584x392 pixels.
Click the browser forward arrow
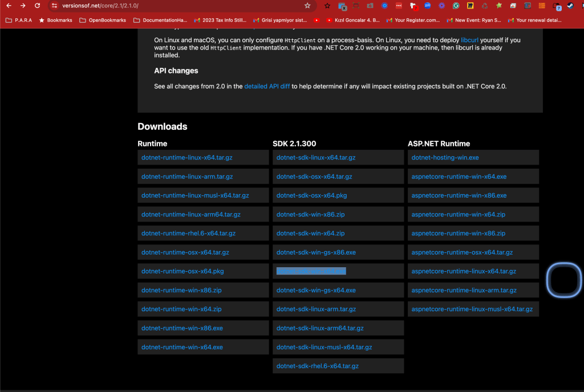[23, 6]
